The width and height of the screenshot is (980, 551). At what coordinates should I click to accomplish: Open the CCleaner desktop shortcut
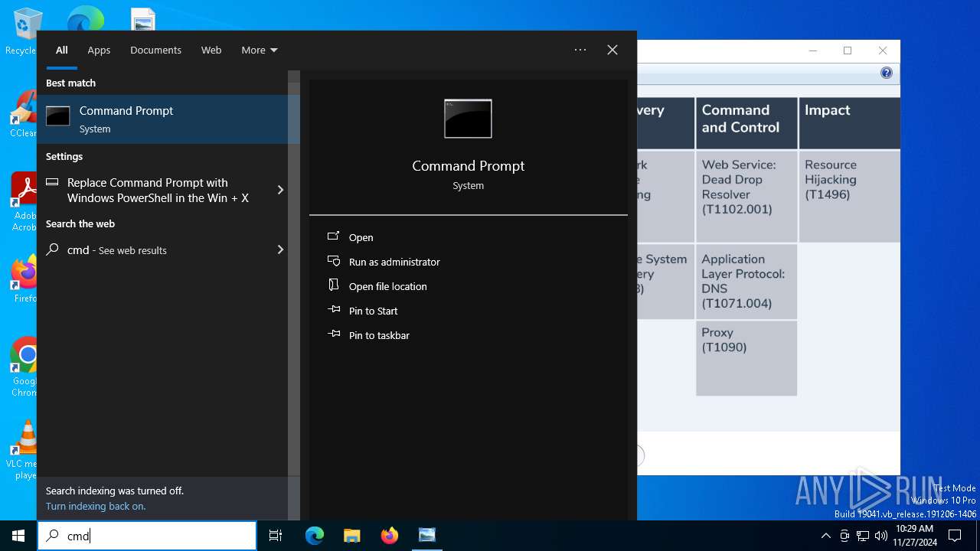24,115
